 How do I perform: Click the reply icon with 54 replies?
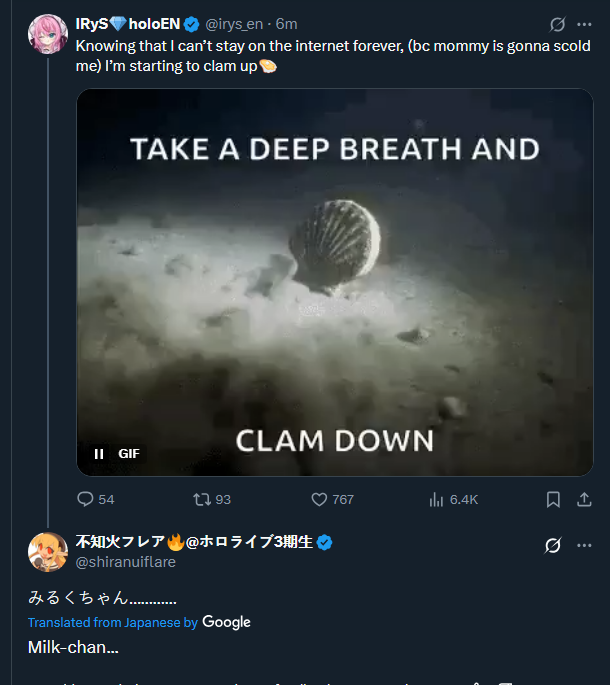pyautogui.click(x=86, y=499)
